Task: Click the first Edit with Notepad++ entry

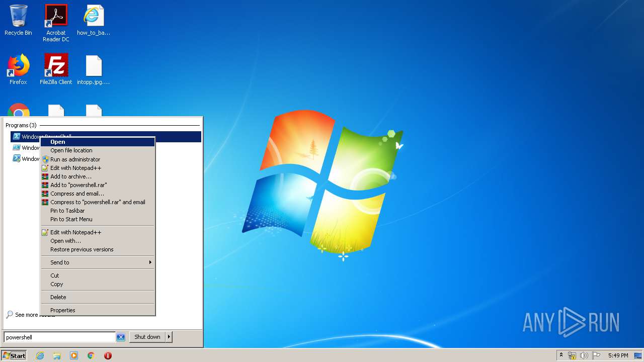Action: [98, 168]
